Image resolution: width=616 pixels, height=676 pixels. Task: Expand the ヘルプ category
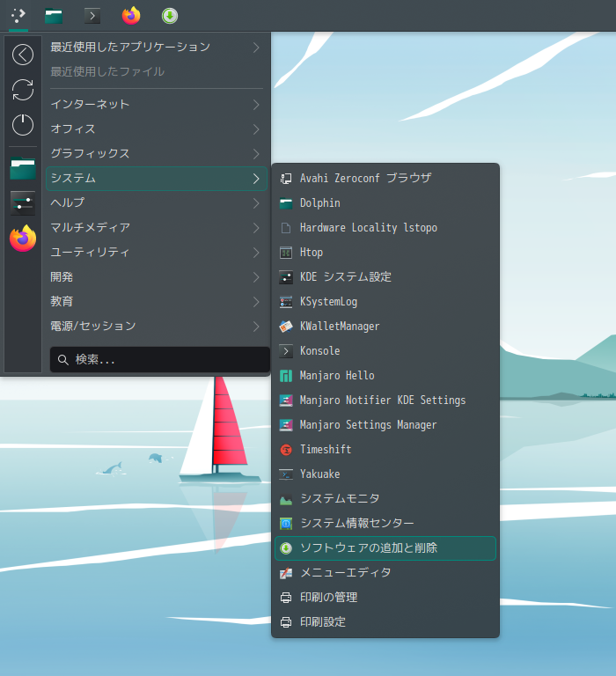pyautogui.click(x=157, y=203)
